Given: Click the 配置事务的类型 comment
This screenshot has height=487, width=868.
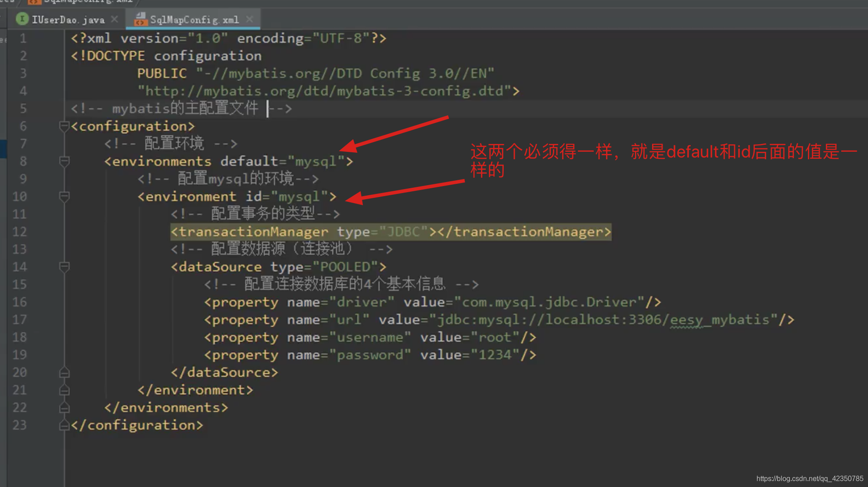Looking at the screenshot, I should coord(255,214).
